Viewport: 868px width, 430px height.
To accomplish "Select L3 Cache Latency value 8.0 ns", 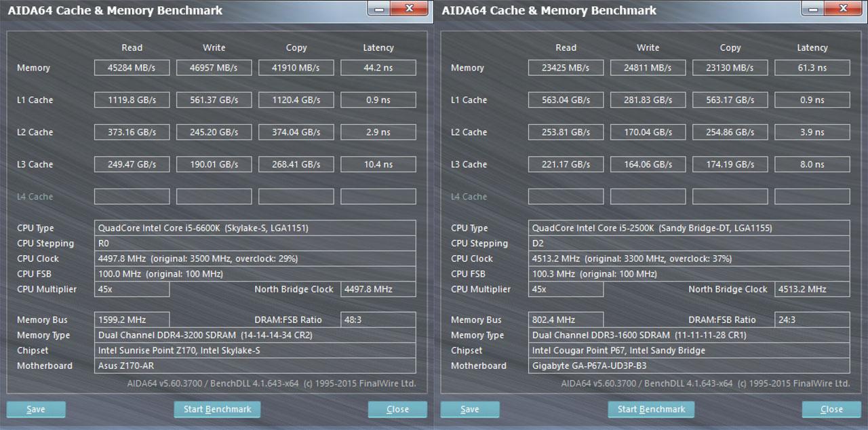I will (812, 164).
